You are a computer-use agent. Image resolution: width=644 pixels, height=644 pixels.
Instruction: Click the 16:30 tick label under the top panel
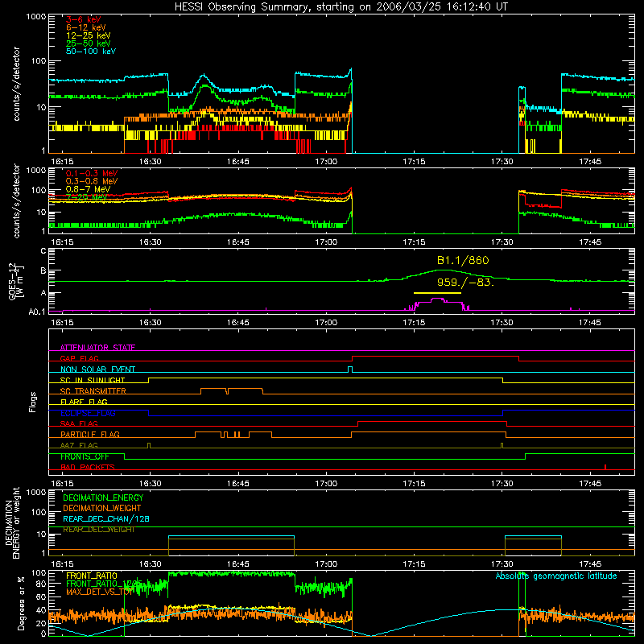tap(150, 162)
